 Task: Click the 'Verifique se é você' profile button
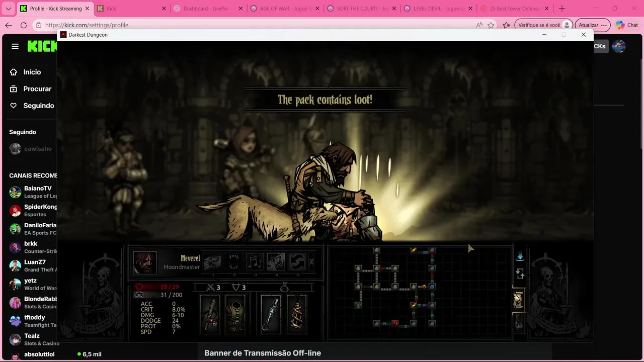[543, 25]
